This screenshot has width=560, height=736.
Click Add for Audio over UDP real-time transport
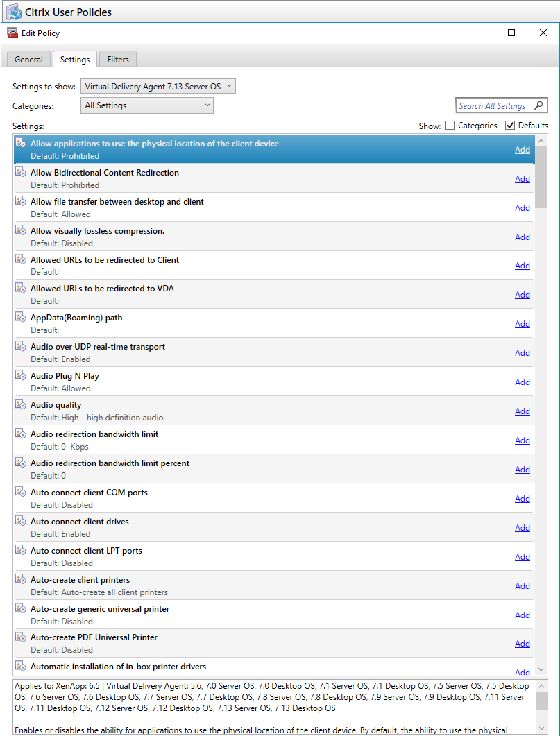[x=522, y=353]
